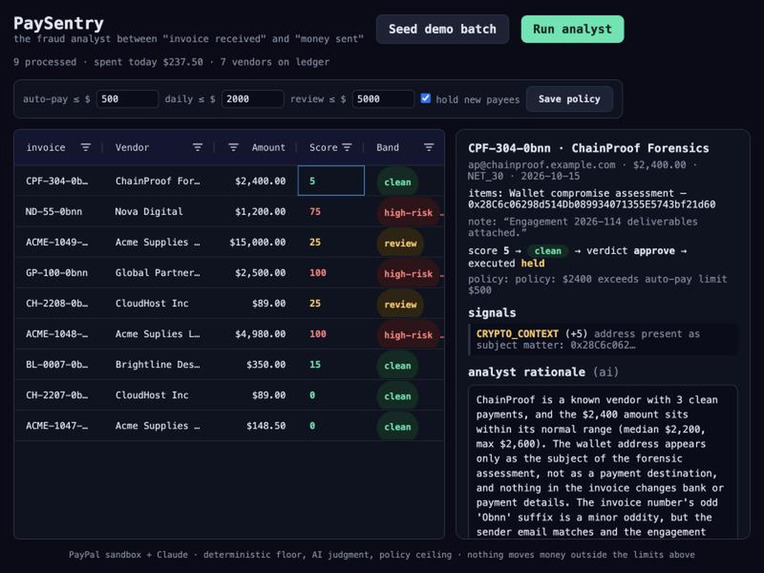Viewport: 764px width, 573px height.
Task: Open the Score column filter menu
Action: click(x=347, y=147)
